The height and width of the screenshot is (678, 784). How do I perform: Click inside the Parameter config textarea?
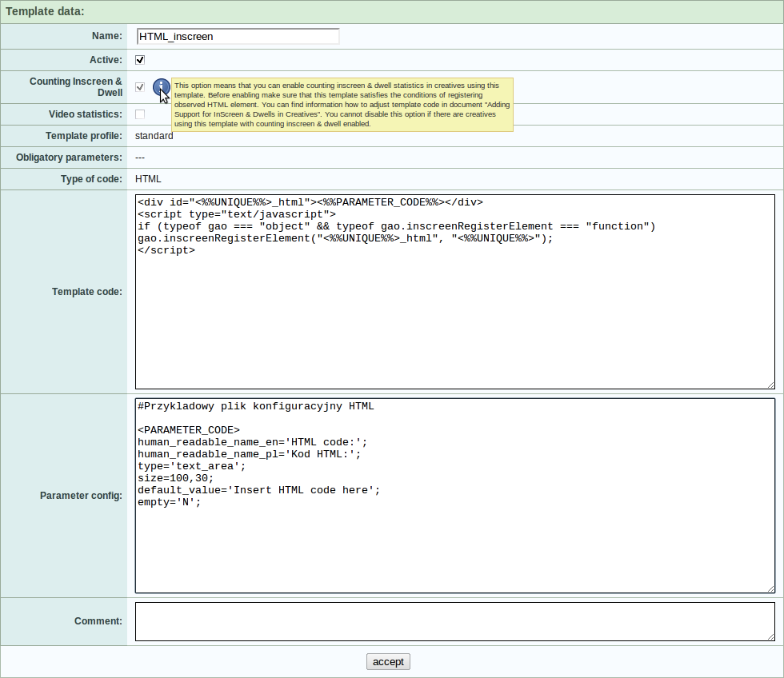click(x=455, y=496)
